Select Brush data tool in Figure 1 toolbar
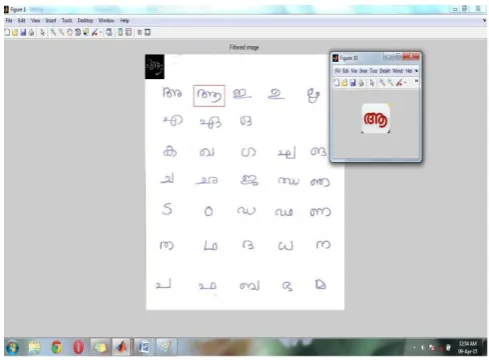 95,32
